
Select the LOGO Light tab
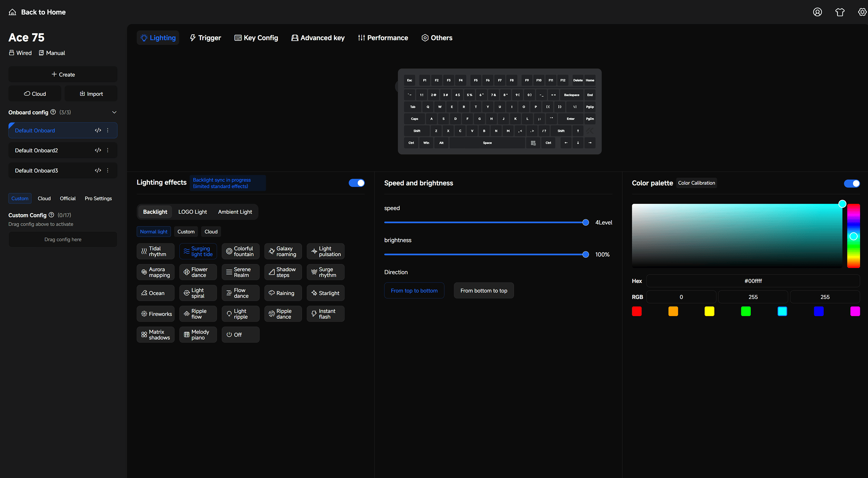coord(193,212)
